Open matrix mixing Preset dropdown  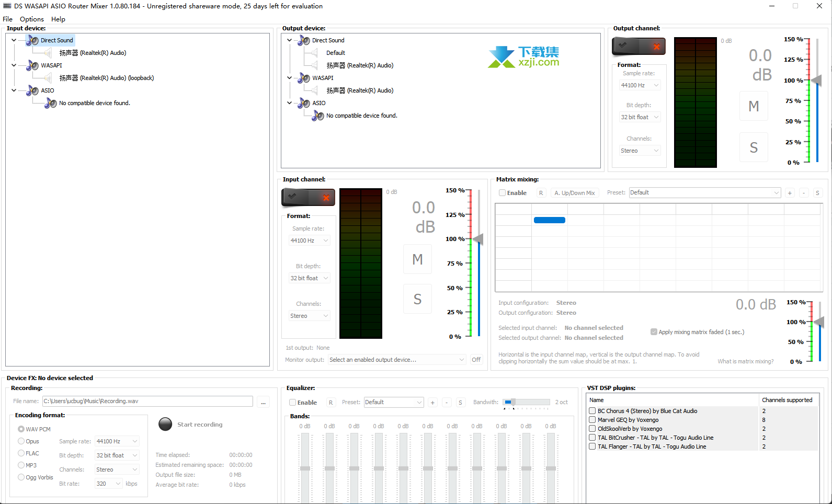(705, 193)
